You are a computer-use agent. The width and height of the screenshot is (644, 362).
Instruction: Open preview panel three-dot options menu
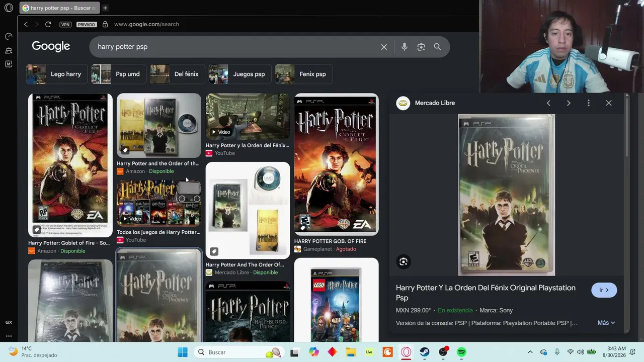pos(589,103)
